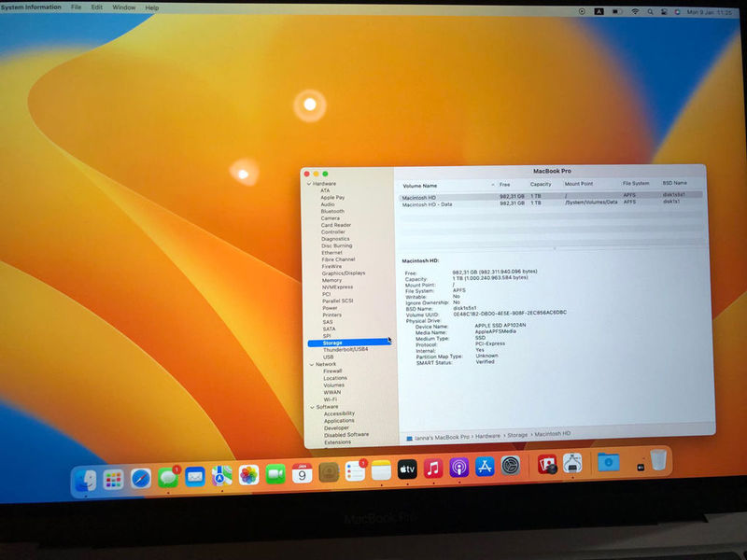This screenshot has height=560, width=747.
Task: Launch Safari from the Dock
Action: pyautogui.click(x=141, y=478)
